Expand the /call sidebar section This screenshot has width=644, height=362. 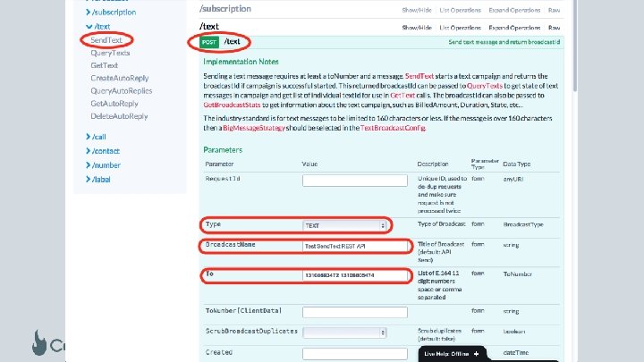tap(96, 137)
